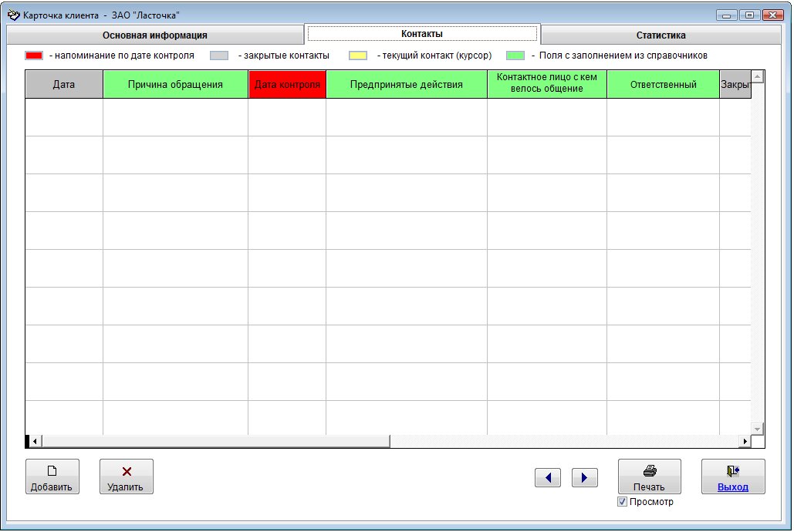The width and height of the screenshot is (794, 532).
Task: Click the horizontal scrollbar left arrow
Action: (x=35, y=441)
